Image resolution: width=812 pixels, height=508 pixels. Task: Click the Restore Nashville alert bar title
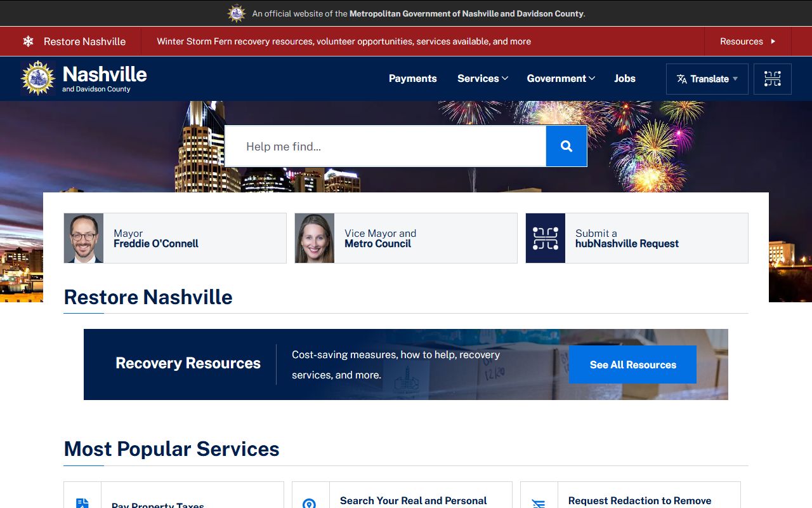84,41
